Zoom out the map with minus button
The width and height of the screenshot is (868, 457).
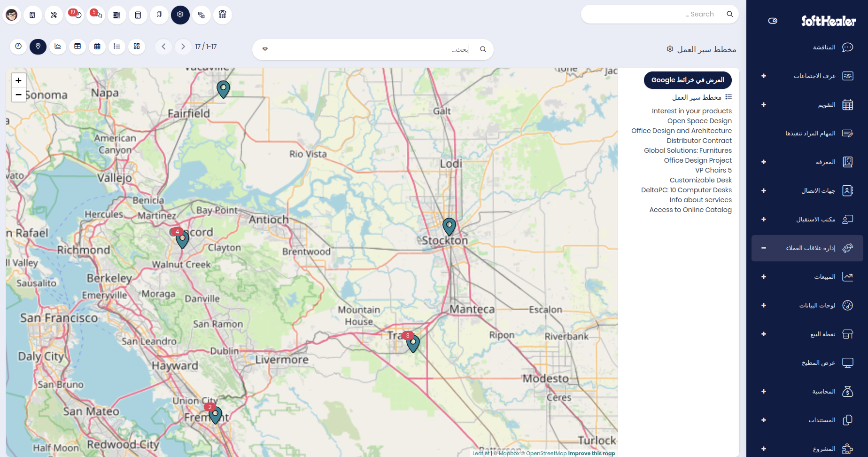(18, 95)
